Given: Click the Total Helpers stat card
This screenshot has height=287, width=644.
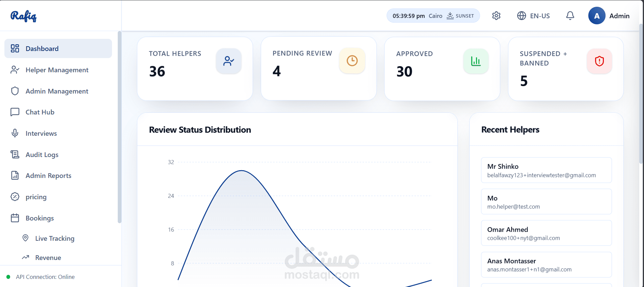Looking at the screenshot, I should pos(195,69).
